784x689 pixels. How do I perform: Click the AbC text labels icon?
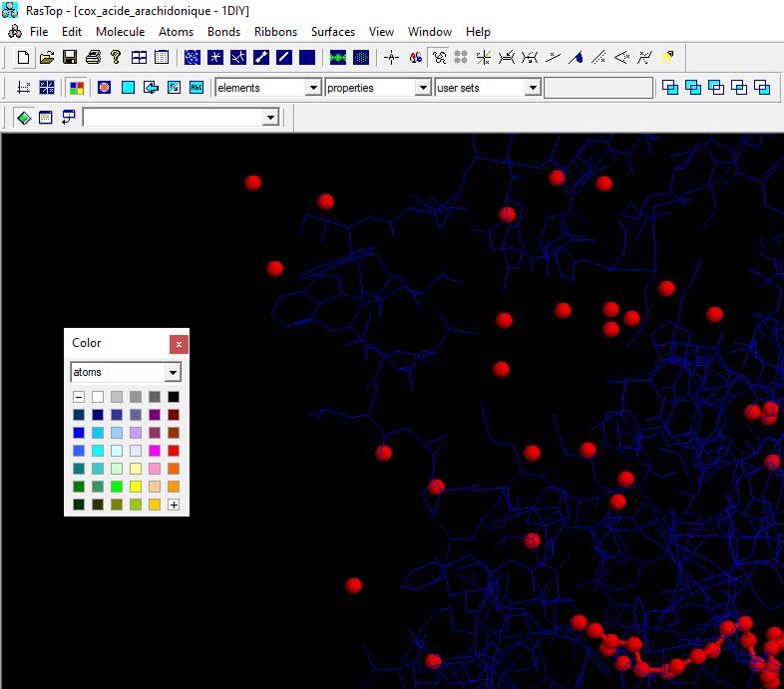[x=196, y=88]
